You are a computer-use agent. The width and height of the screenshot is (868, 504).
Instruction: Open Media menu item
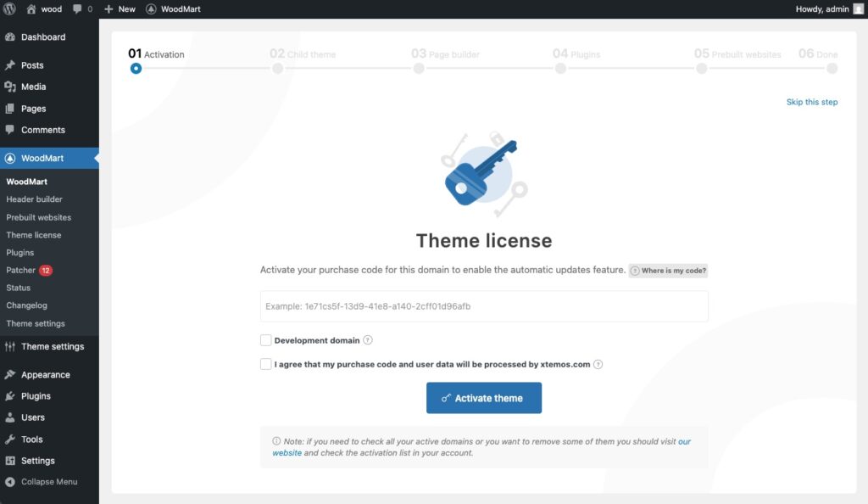tap(33, 87)
